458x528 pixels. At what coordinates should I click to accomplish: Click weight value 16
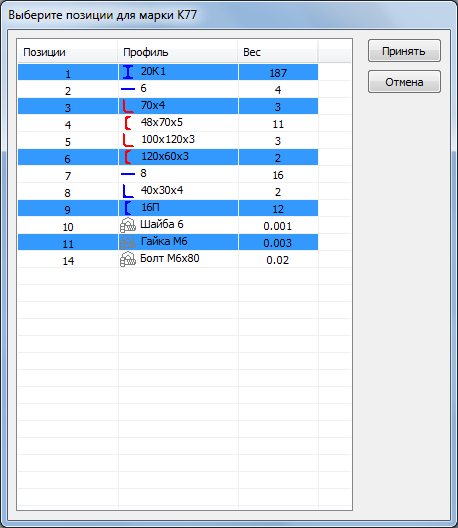[x=278, y=175]
